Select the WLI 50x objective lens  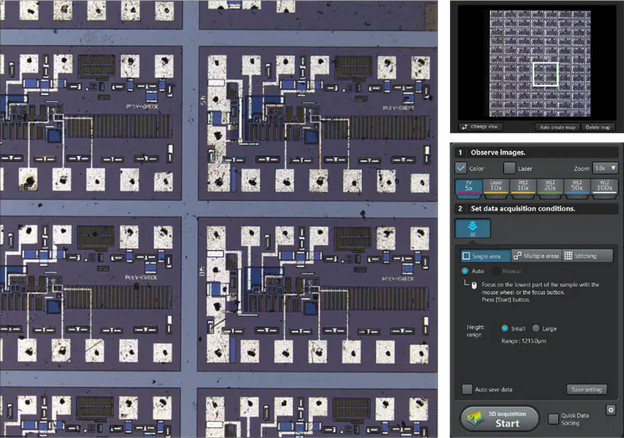pyautogui.click(x=577, y=186)
